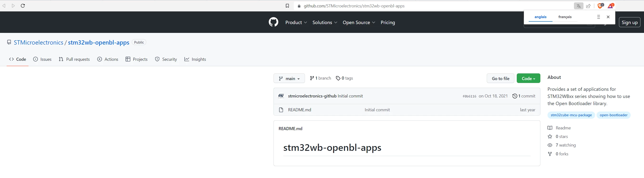This screenshot has width=644, height=178.
Task: Click the GitHub Octocat logo
Action: click(273, 22)
